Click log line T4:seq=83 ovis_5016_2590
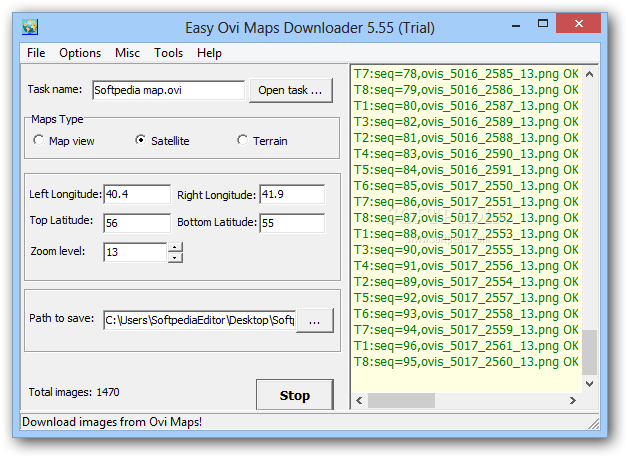The width and height of the screenshot is (628, 458). 466,154
